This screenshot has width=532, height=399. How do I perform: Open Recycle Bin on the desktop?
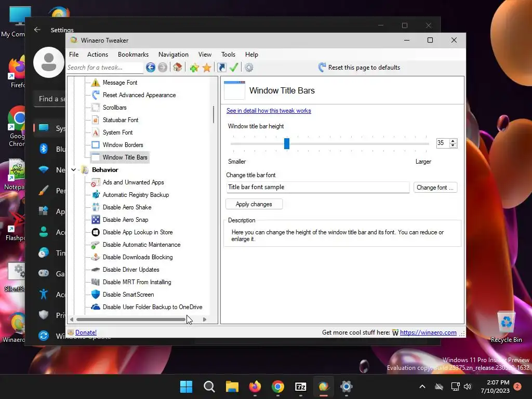click(x=506, y=327)
